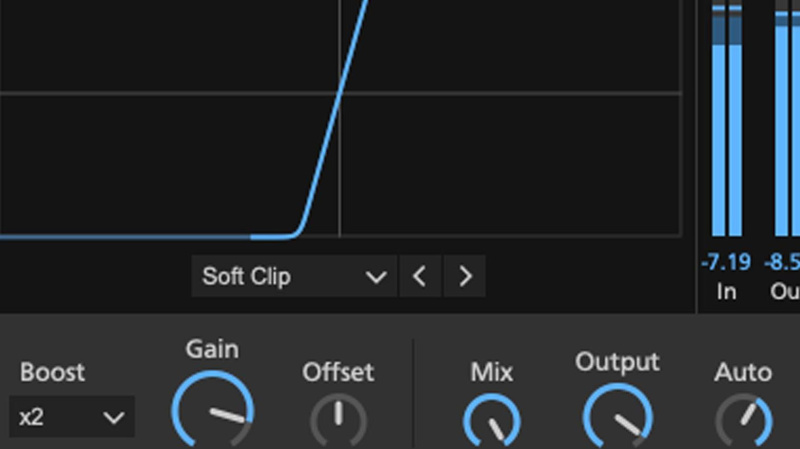Click the next curve arrow button
Image resolution: width=800 pixels, height=449 pixels.
464,276
